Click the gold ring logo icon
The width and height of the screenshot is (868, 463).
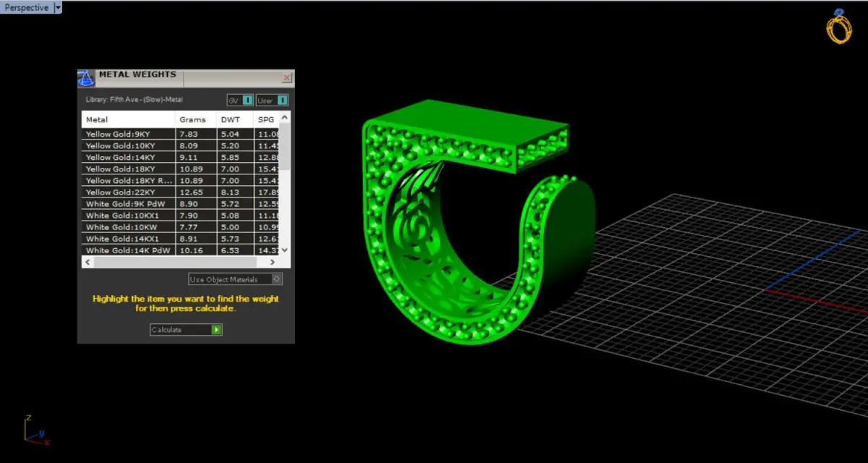click(839, 26)
